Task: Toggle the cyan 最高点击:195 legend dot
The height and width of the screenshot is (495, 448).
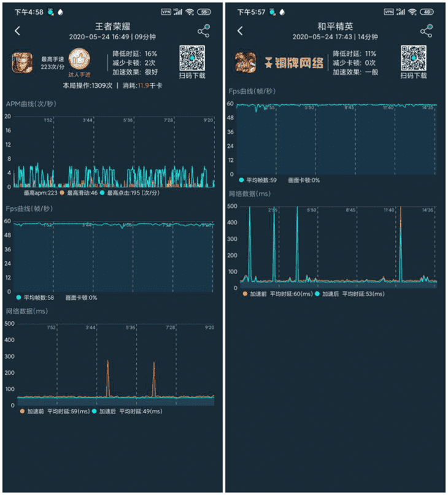Action: [x=102, y=193]
